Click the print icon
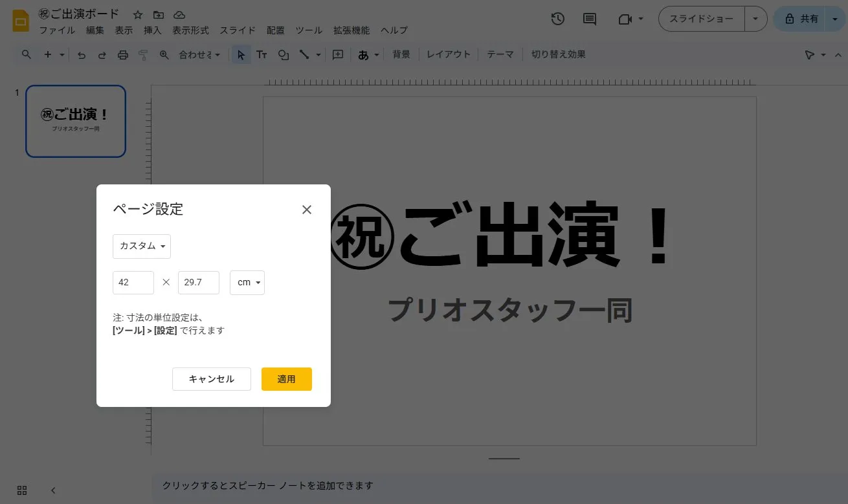The image size is (848, 504). click(123, 55)
